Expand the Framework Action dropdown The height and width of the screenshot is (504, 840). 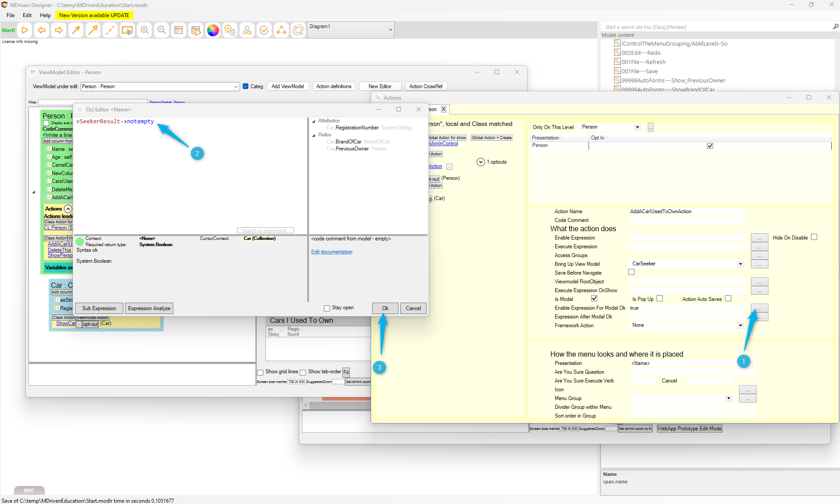click(740, 325)
